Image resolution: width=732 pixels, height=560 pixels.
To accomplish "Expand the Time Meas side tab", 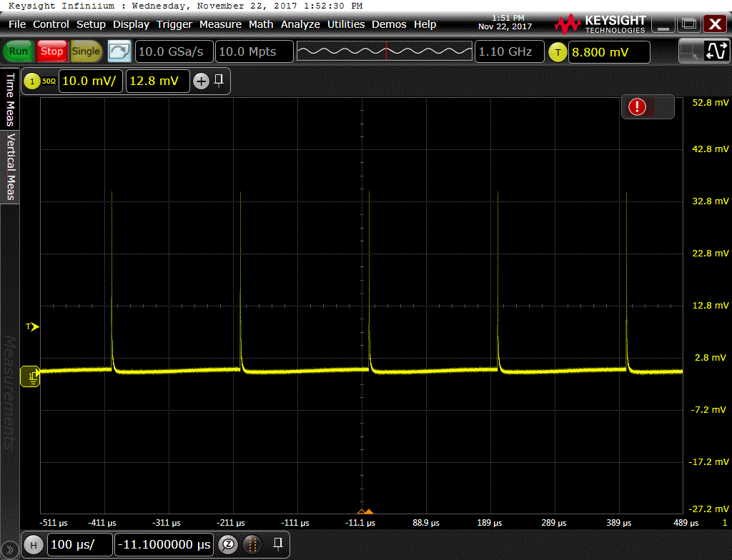I will pyautogui.click(x=10, y=99).
